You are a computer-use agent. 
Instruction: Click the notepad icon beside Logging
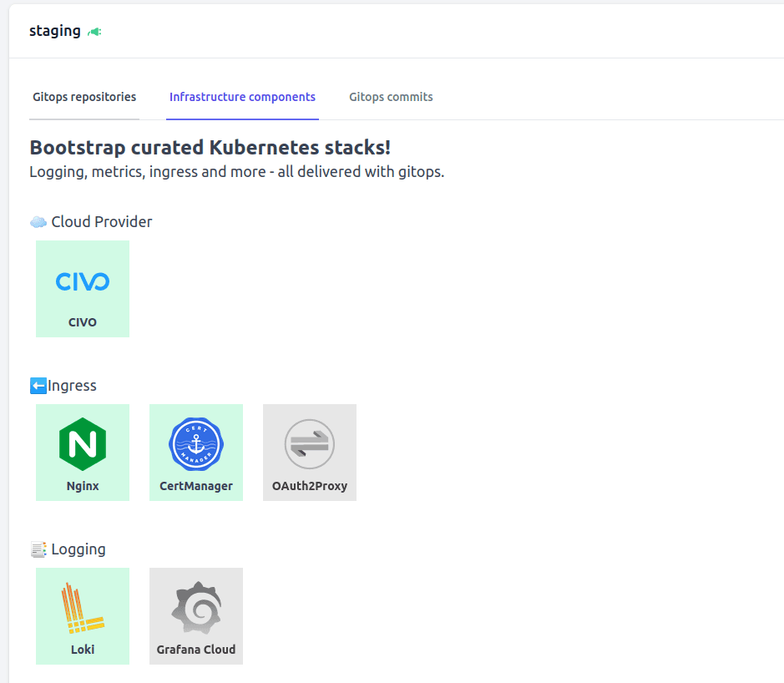[x=38, y=549]
